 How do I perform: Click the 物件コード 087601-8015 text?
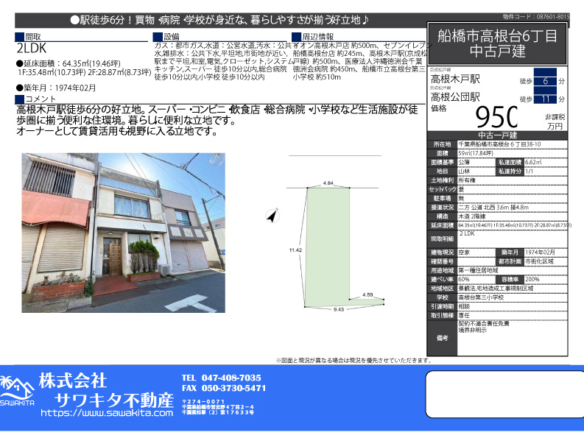coord(536,17)
